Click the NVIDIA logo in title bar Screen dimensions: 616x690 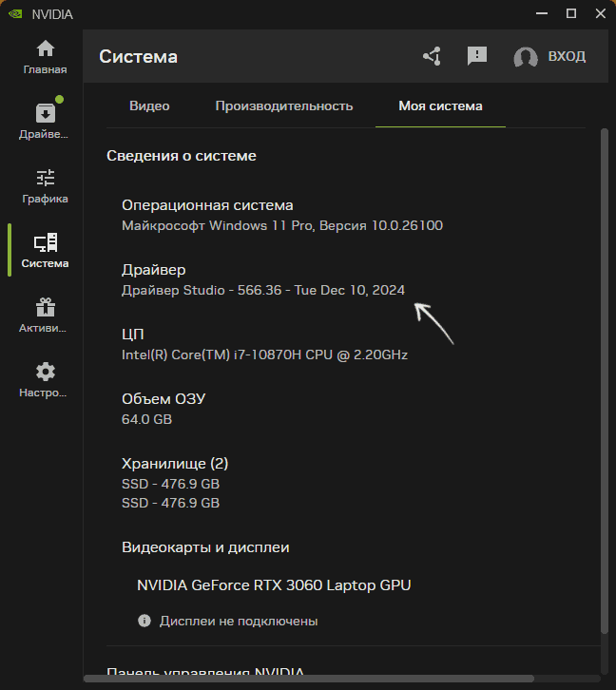click(15, 14)
